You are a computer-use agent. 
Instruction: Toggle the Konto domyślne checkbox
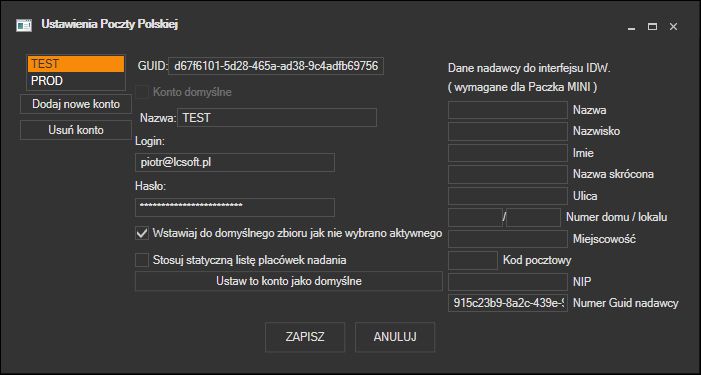coord(142,92)
